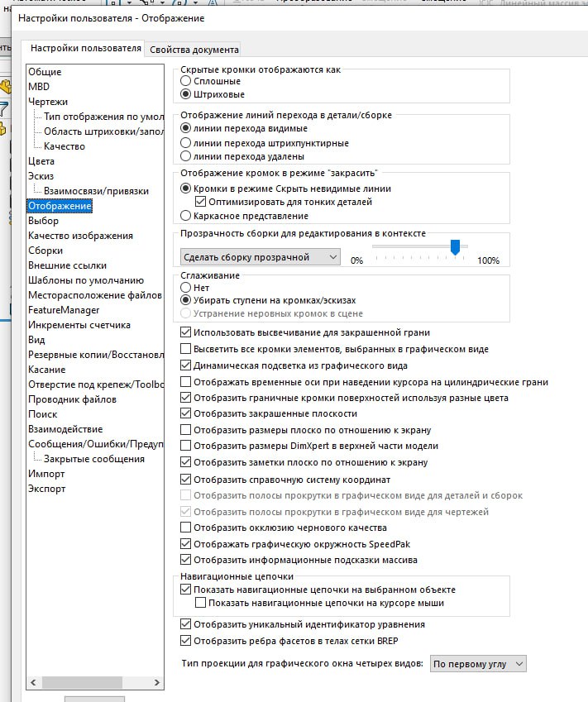Open Цвета settings category
This screenshot has width=588, height=702.
(41, 161)
